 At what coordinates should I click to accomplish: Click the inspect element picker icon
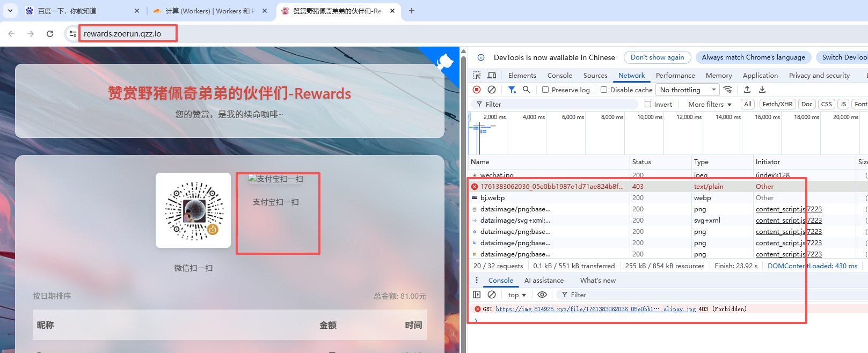[x=477, y=76]
